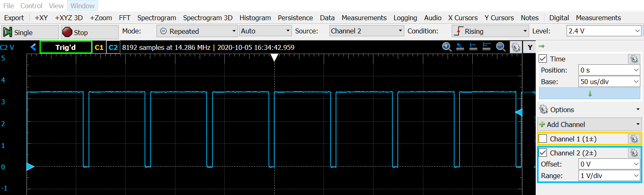Viewport: 644px width, 195px height.
Task: Toggle the Time checkbox
Action: [x=543, y=59]
